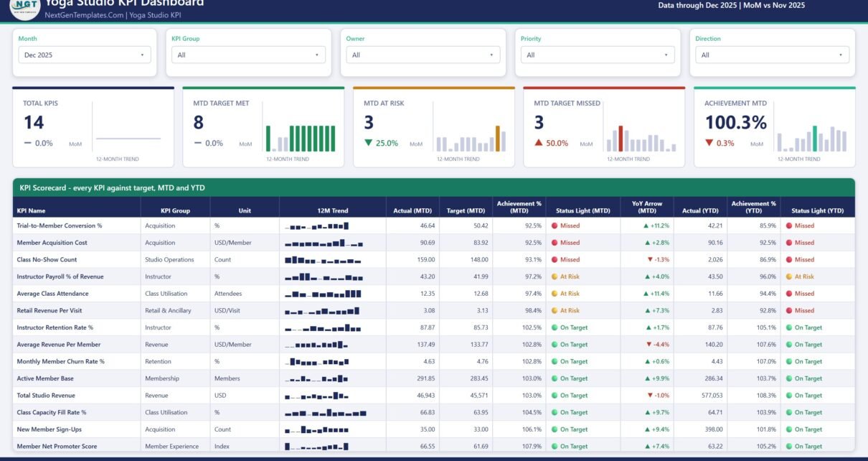Open the Month dropdown showing Dec 2025
This screenshot has width=868, height=461.
click(85, 55)
